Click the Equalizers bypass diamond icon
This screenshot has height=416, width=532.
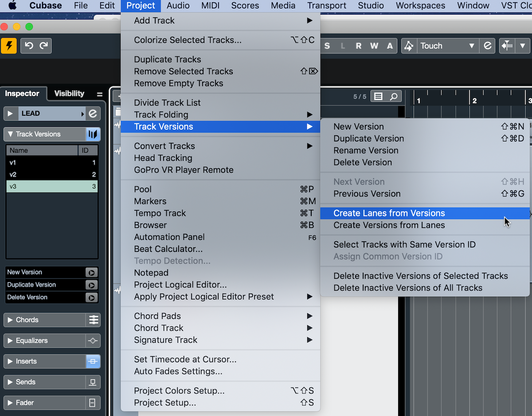click(x=93, y=341)
